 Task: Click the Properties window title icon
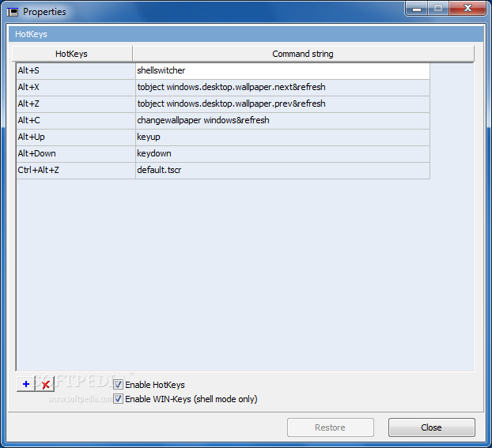(13, 12)
